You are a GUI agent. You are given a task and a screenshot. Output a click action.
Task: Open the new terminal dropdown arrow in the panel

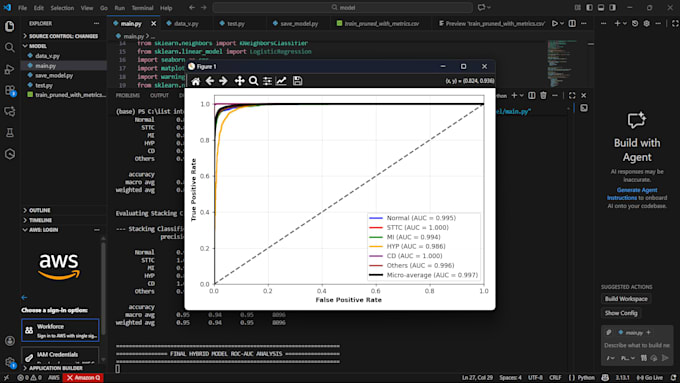pyautogui.click(x=522, y=95)
